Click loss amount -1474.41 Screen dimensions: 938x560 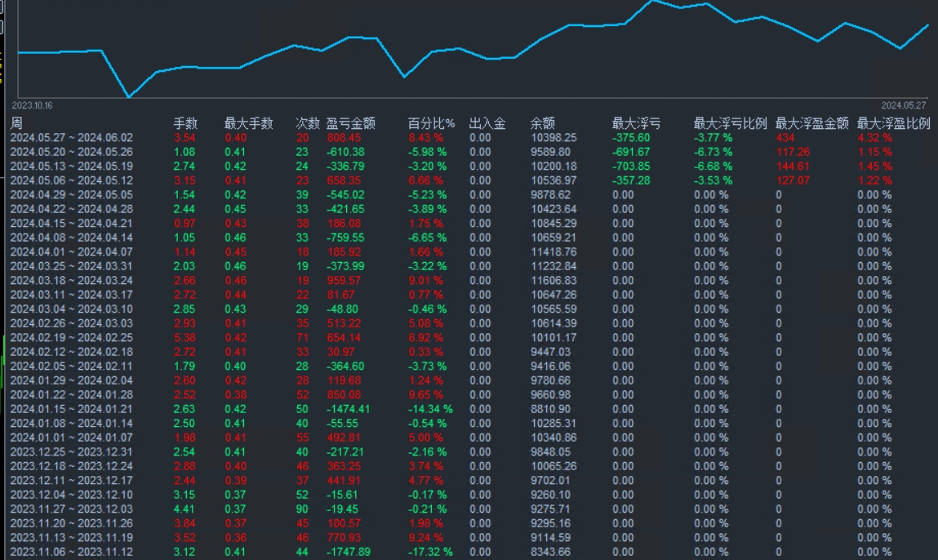pos(348,409)
